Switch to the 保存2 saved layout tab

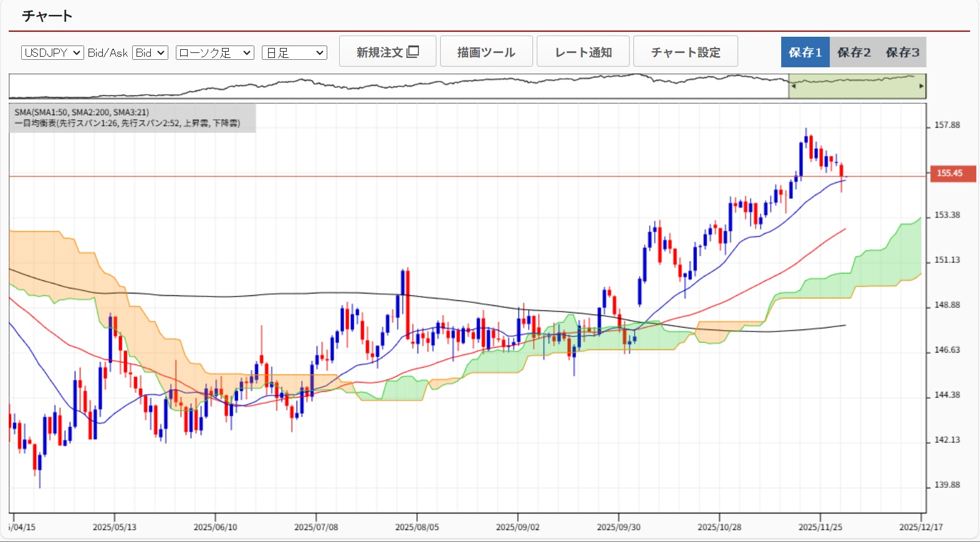853,52
